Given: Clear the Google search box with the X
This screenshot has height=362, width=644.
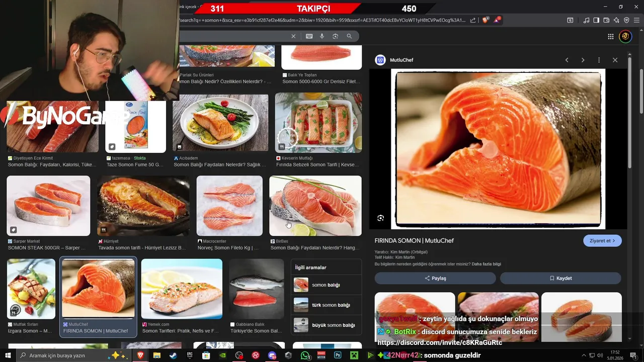Looking at the screenshot, I should click(x=293, y=36).
